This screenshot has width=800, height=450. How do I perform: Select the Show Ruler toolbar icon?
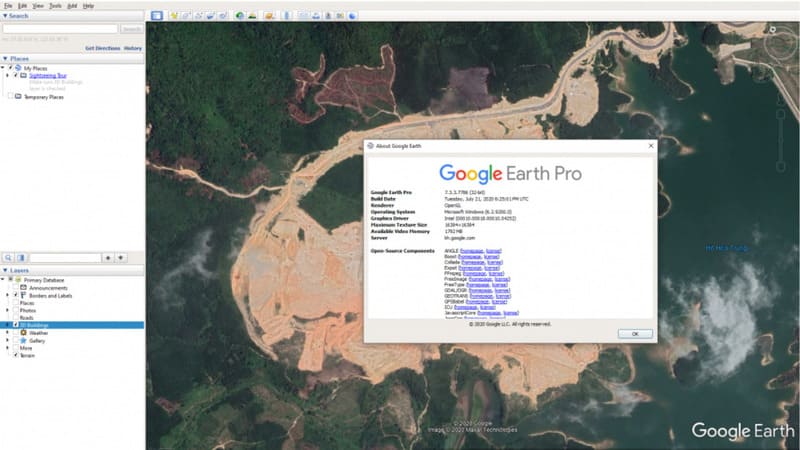click(x=287, y=16)
